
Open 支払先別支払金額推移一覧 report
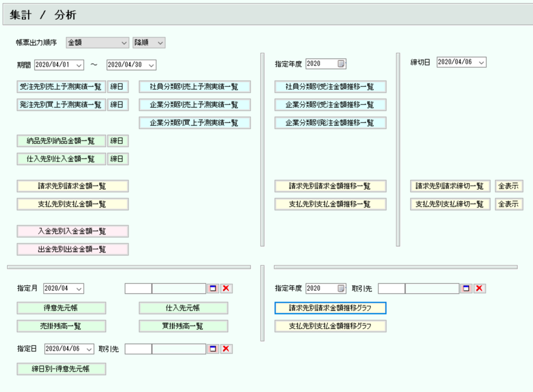[330, 204]
